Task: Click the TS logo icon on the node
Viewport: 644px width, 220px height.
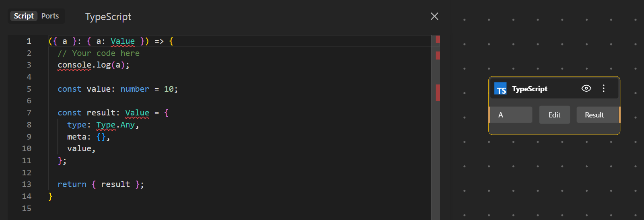Action: tap(500, 88)
